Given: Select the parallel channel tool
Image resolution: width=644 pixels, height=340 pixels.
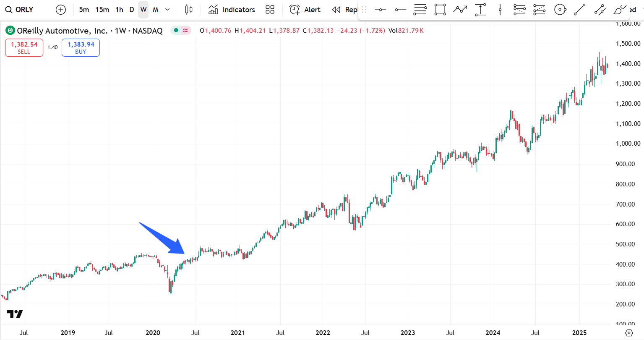Looking at the screenshot, I should pos(600,9).
